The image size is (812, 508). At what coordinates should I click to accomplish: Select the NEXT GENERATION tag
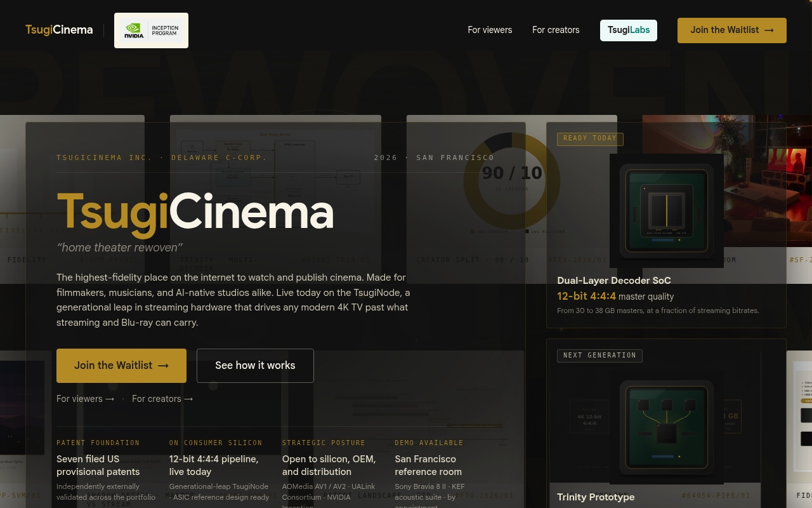tap(599, 356)
